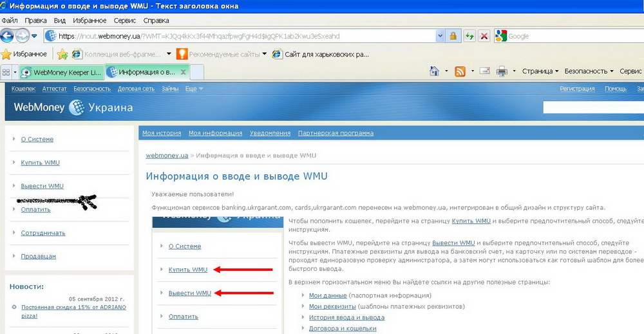
Task: Expand the address bar history dropdown
Action: tap(440, 36)
